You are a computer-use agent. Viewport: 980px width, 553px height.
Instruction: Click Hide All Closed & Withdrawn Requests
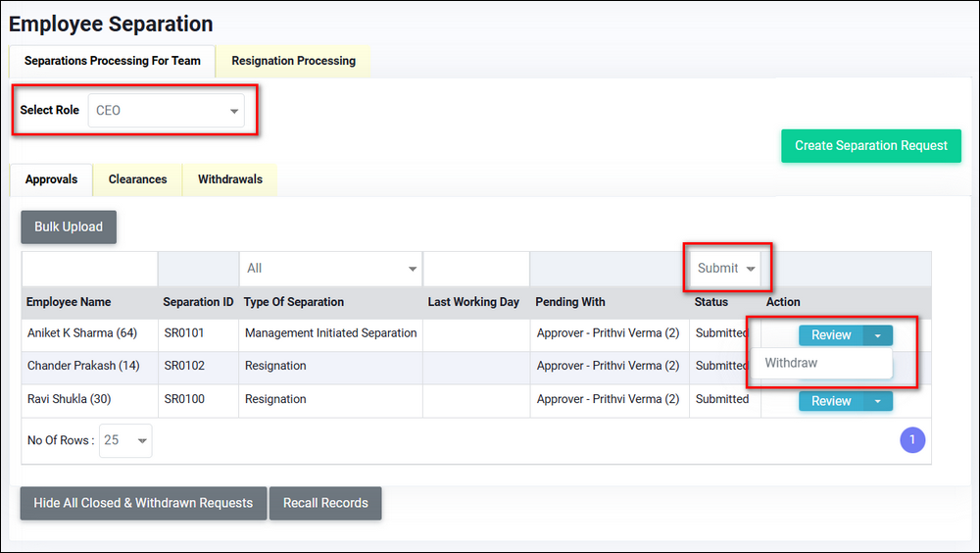143,503
